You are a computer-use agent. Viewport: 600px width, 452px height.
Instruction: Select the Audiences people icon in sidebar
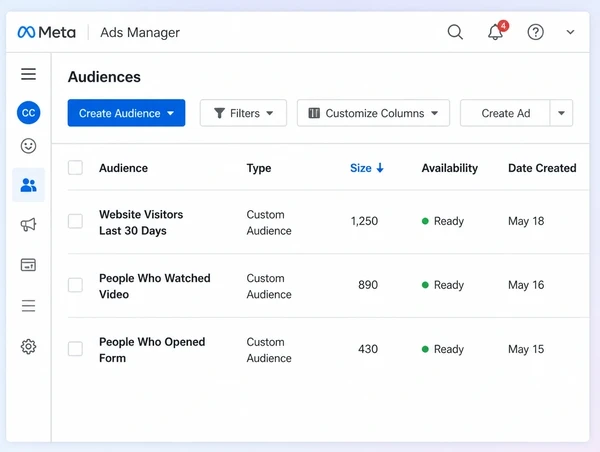pyautogui.click(x=28, y=185)
